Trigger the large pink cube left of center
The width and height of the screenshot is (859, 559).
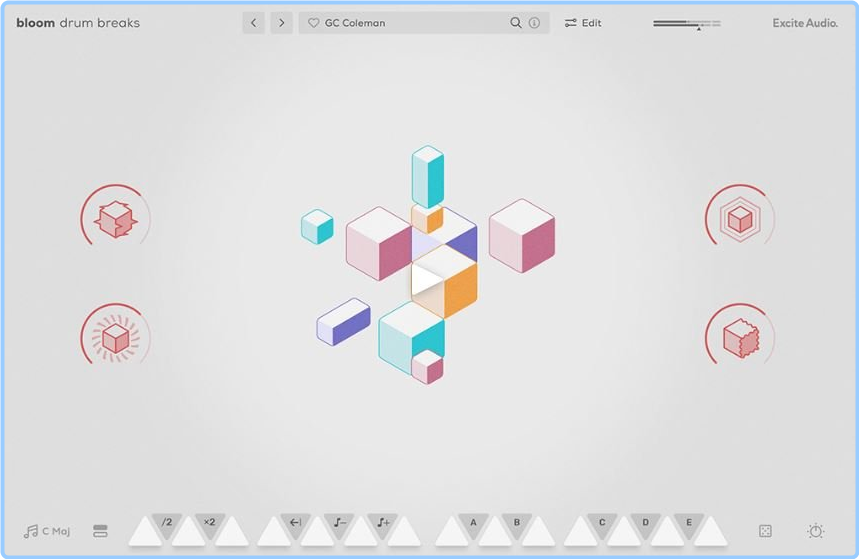pyautogui.click(x=379, y=243)
